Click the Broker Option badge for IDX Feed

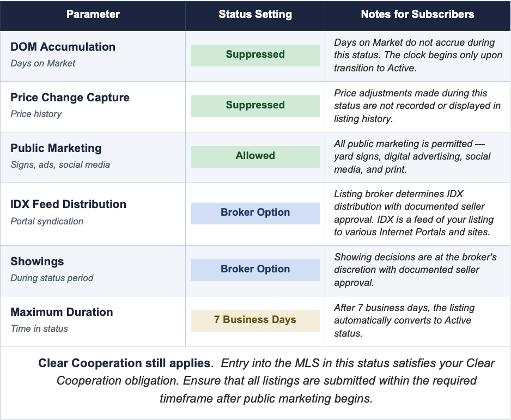pyautogui.click(x=255, y=212)
